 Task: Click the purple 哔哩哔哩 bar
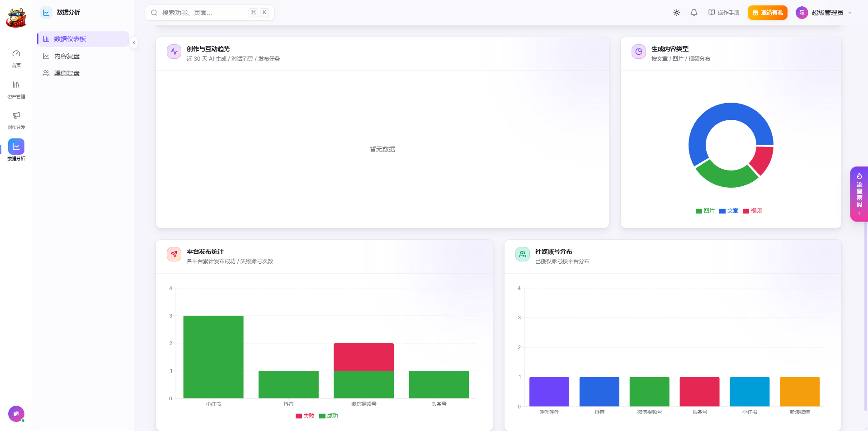[x=549, y=392]
